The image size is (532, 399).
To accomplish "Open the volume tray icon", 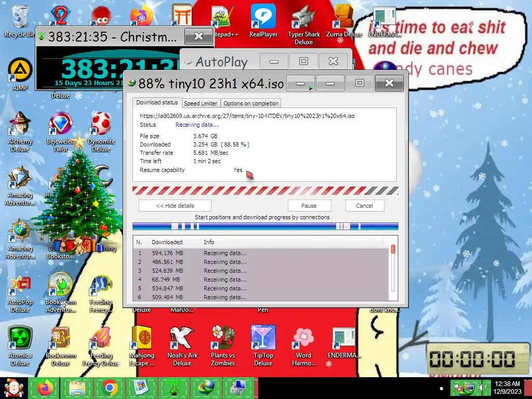I will tap(482, 388).
